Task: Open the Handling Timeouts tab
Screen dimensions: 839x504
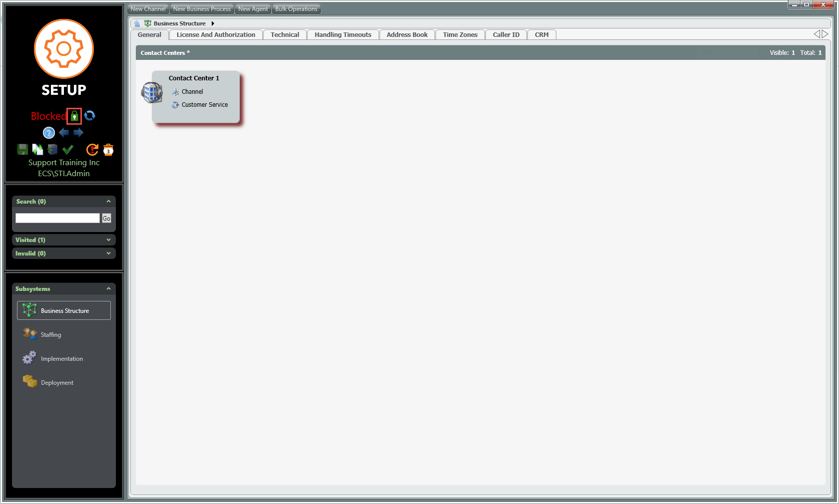Action: tap(343, 35)
